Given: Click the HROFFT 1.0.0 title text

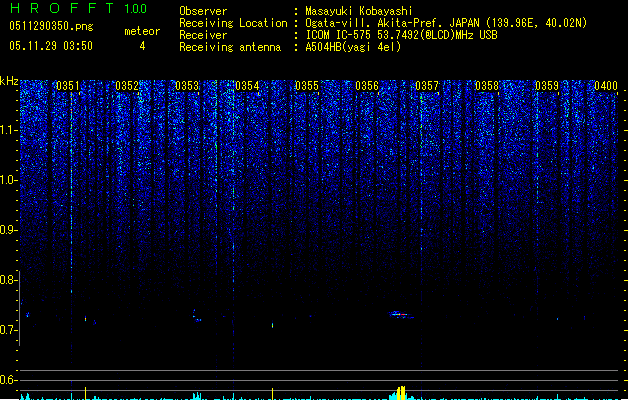Looking at the screenshot, I should coord(79,8).
